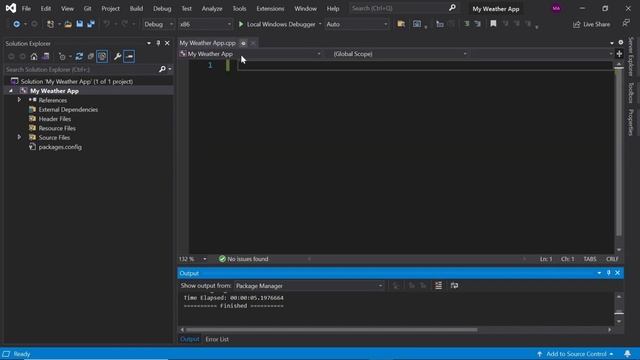Open the Toolbox side tab
This screenshot has height=360, width=640.
(x=631, y=93)
